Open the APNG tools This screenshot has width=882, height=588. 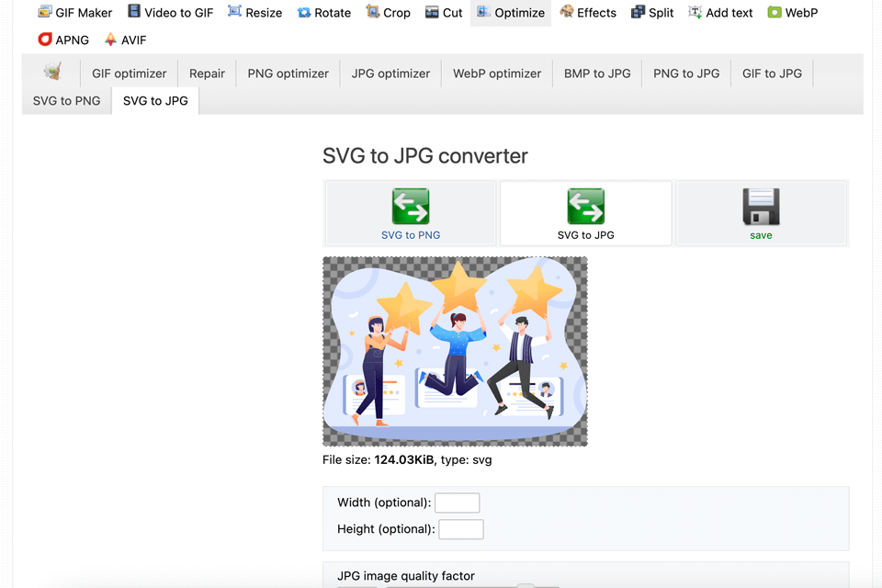63,40
